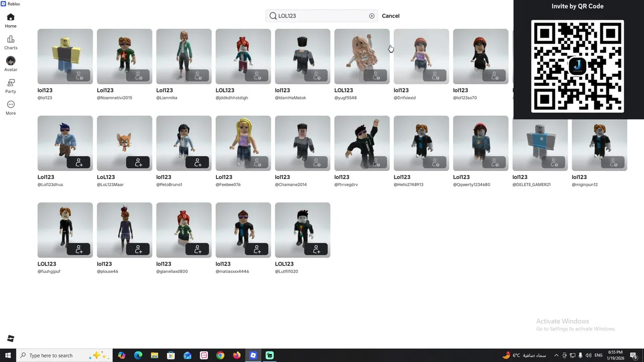
Task: Open avatar thumbnail of @yugf5548
Action: click(362, 56)
